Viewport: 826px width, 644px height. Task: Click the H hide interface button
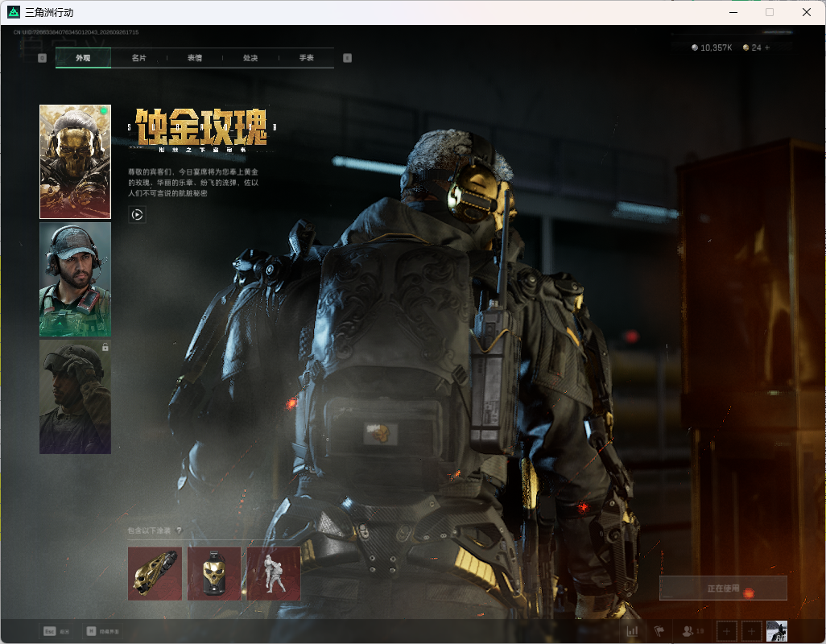[103, 631]
